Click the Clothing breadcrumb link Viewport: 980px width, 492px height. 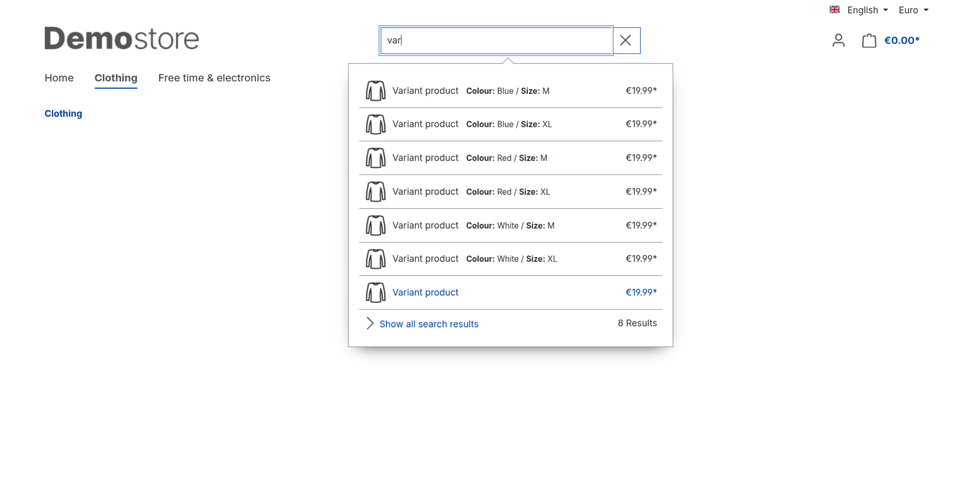[x=63, y=114]
